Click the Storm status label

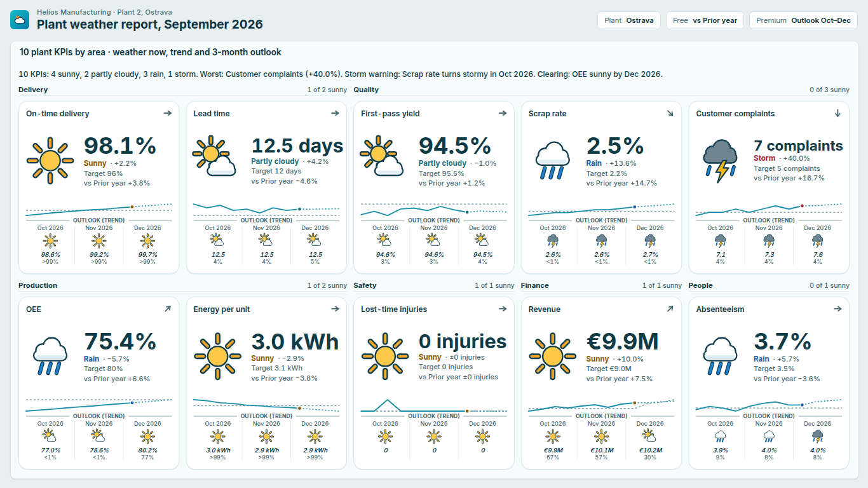tap(764, 158)
